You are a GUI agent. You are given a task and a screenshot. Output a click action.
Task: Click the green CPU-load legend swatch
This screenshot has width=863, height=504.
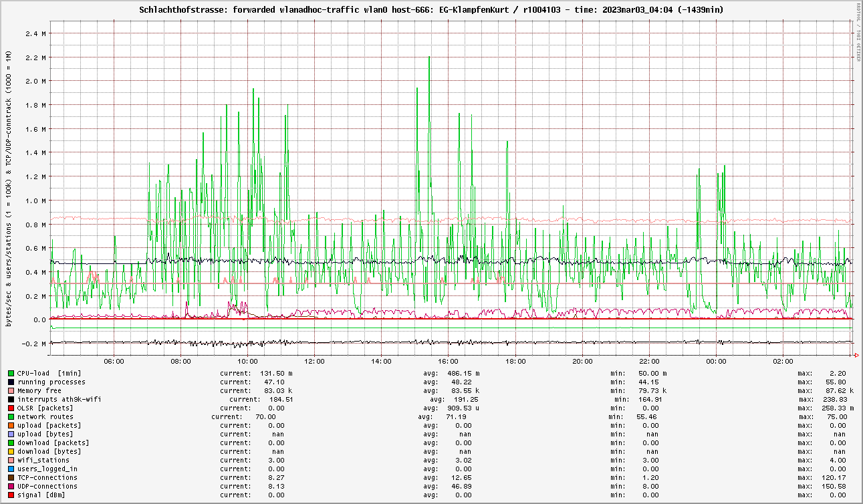(x=11, y=374)
